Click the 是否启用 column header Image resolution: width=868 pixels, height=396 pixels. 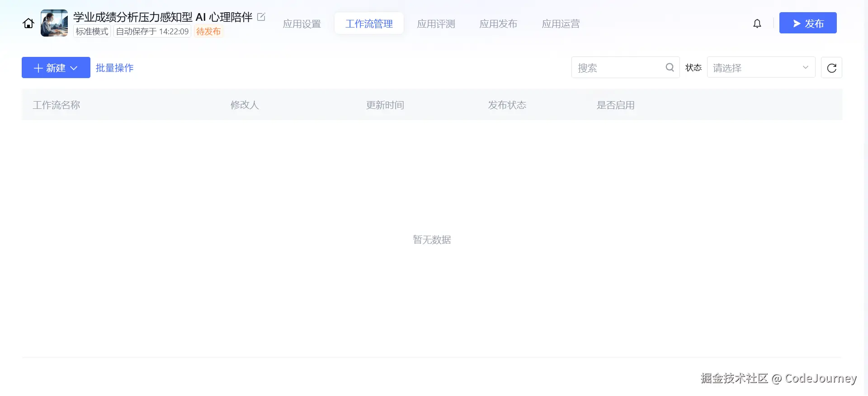pos(616,105)
